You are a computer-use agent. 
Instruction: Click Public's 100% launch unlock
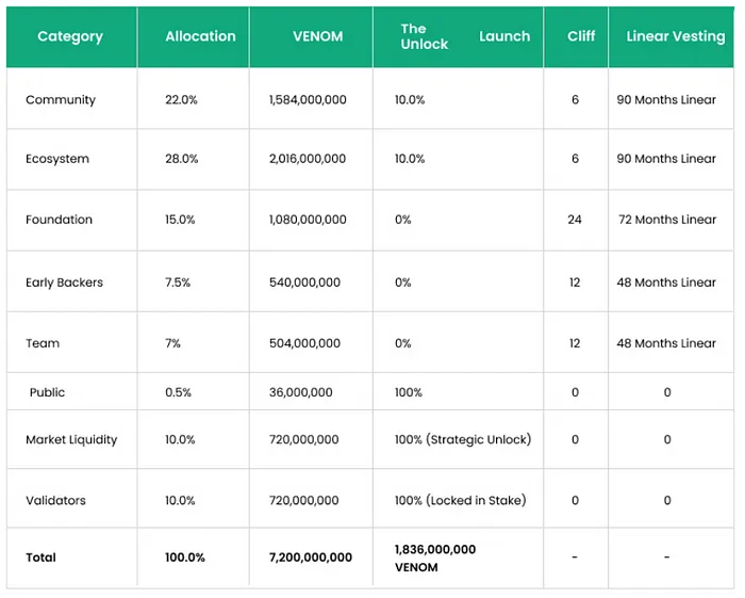pos(408,392)
